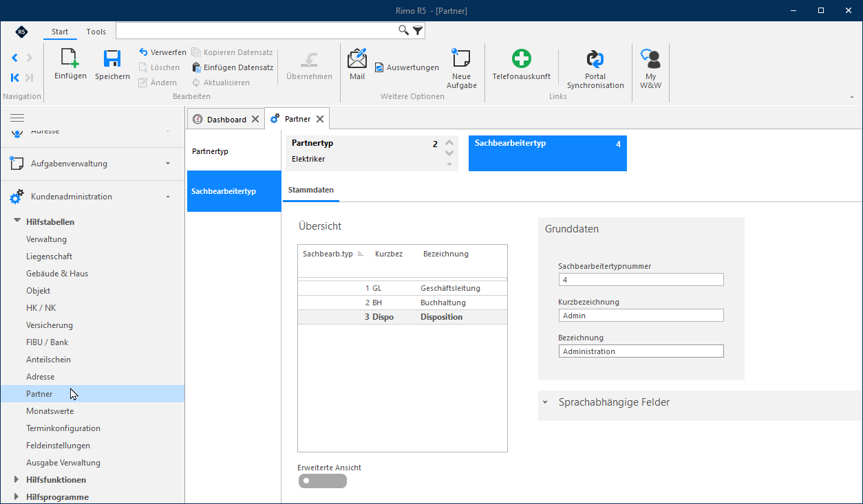Screen dimensions: 863x504
Task: Click the Übernehmen icon
Action: (x=309, y=59)
